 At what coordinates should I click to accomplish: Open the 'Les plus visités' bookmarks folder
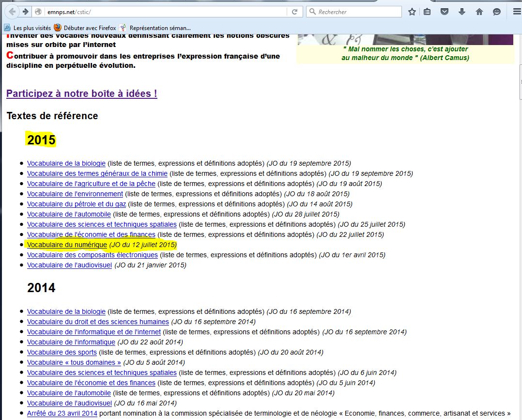(x=28, y=28)
